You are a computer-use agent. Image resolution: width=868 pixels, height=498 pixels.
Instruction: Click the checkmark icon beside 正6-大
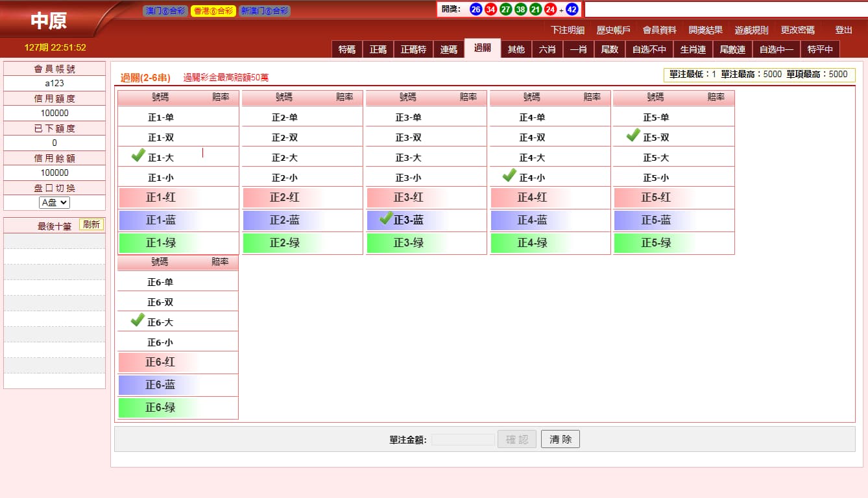[138, 320]
